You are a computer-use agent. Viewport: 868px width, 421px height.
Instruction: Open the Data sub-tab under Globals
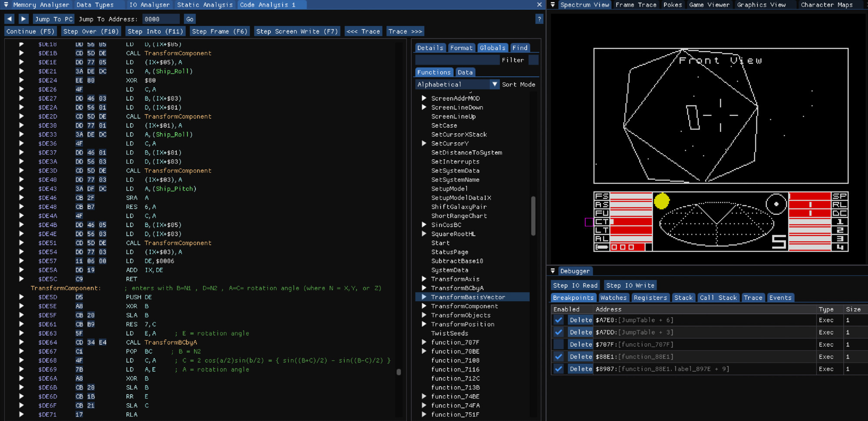pyautogui.click(x=465, y=72)
